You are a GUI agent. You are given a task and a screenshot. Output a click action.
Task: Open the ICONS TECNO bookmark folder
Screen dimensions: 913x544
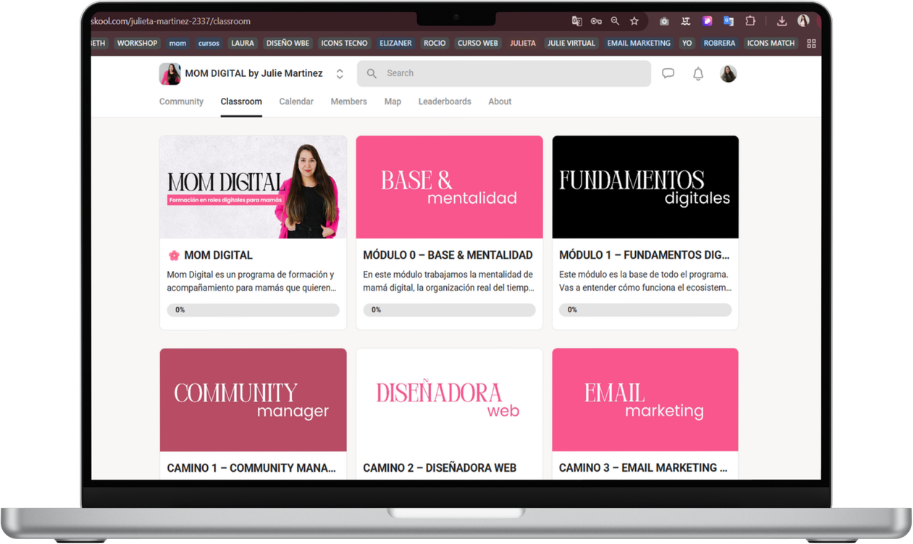click(x=344, y=43)
